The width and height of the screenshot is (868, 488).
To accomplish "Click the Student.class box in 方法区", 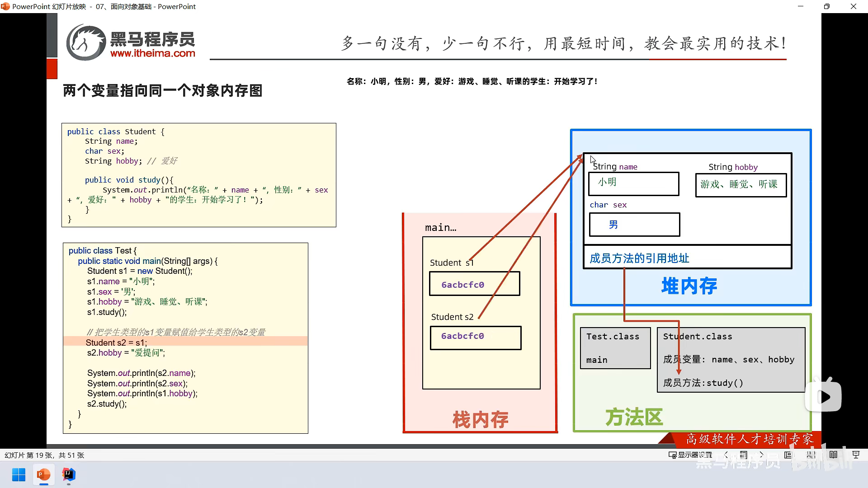I will point(731,360).
